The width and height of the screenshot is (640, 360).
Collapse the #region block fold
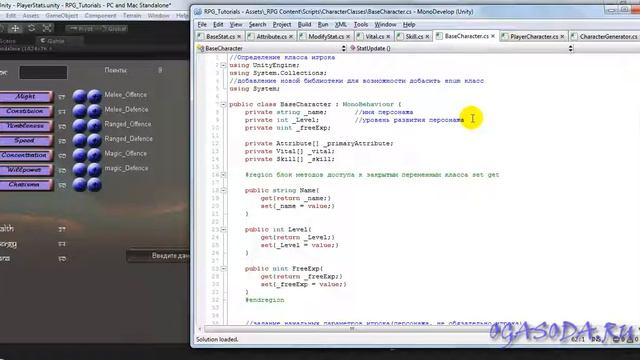(223, 175)
